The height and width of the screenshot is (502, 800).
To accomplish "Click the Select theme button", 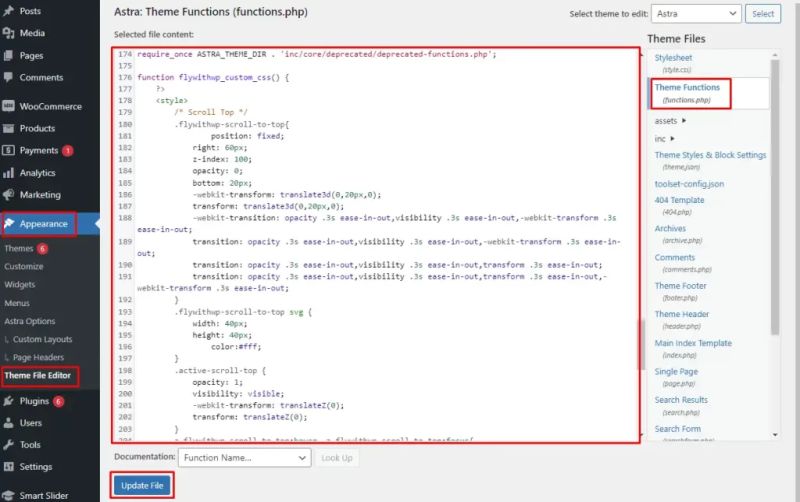I will [763, 14].
